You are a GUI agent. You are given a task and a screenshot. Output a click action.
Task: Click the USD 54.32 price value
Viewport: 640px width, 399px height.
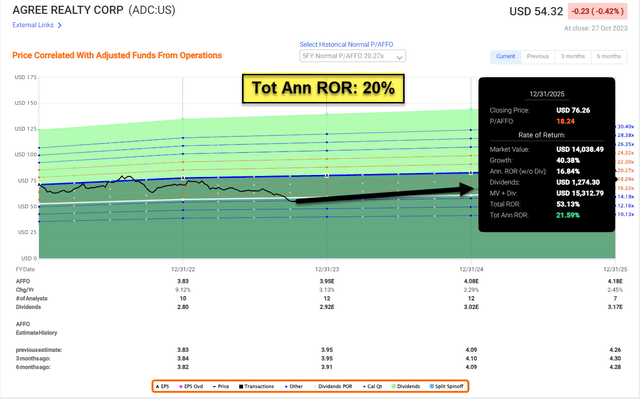(x=536, y=11)
